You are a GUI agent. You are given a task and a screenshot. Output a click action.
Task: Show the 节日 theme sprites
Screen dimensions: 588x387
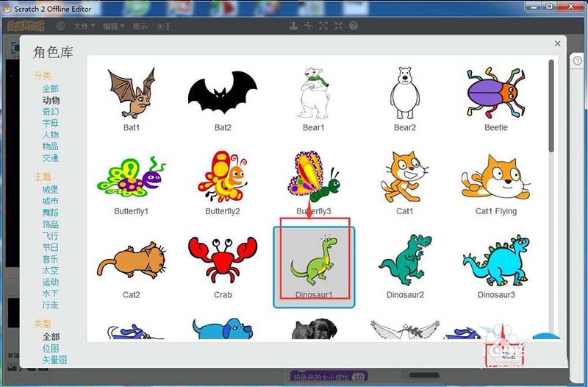(x=50, y=247)
